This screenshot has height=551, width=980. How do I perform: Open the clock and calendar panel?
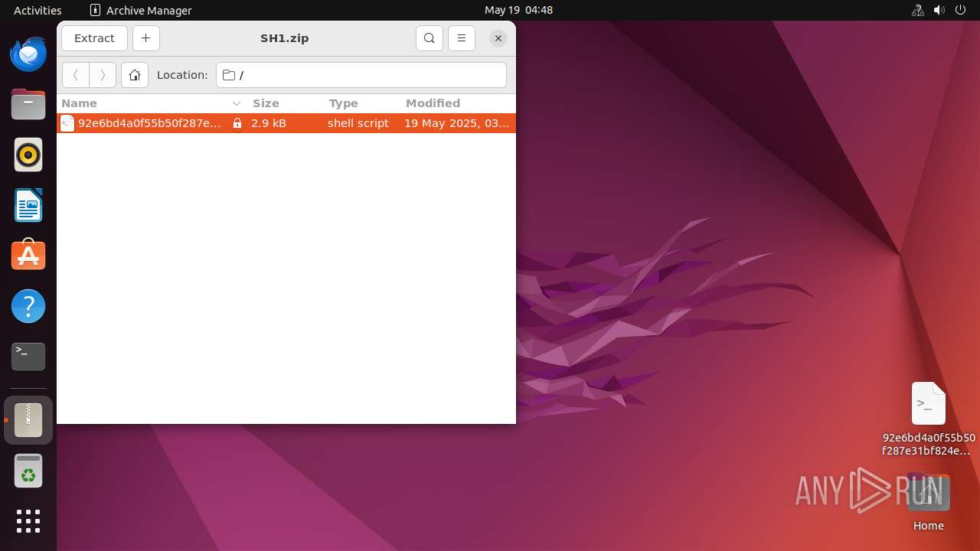point(518,10)
